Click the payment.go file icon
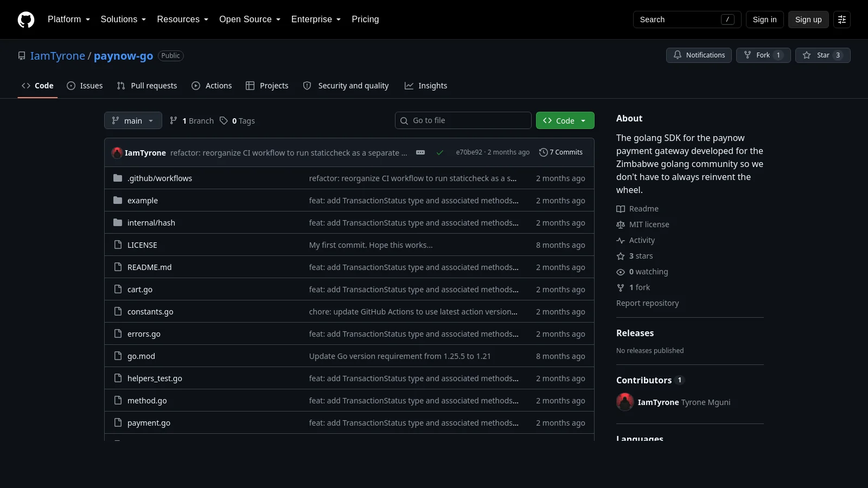 118,423
